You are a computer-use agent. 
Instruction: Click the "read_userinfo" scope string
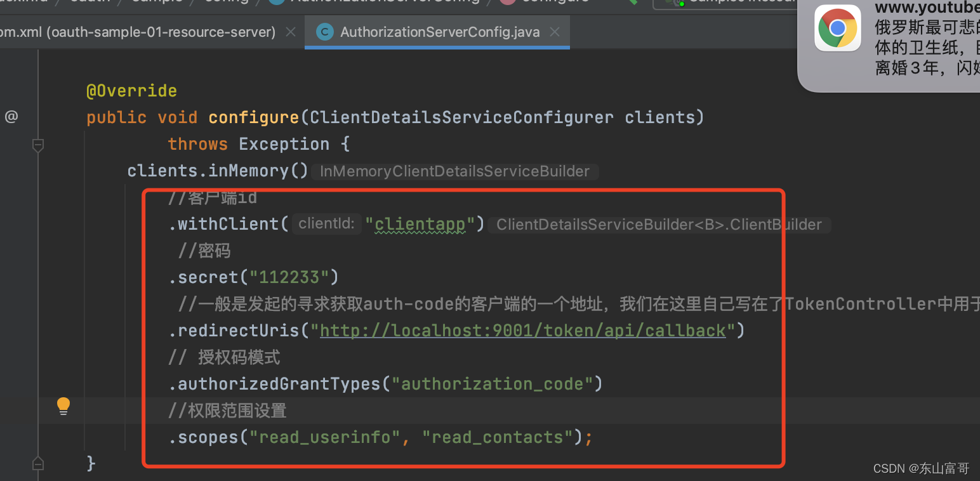coord(324,437)
